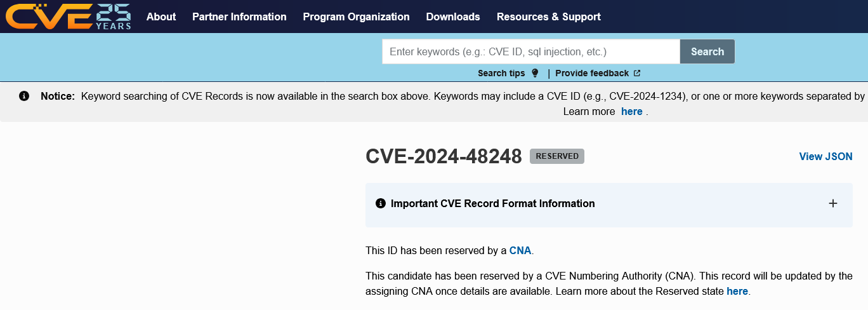Open Resources & Support menu
This screenshot has height=310, width=868.
(x=549, y=17)
